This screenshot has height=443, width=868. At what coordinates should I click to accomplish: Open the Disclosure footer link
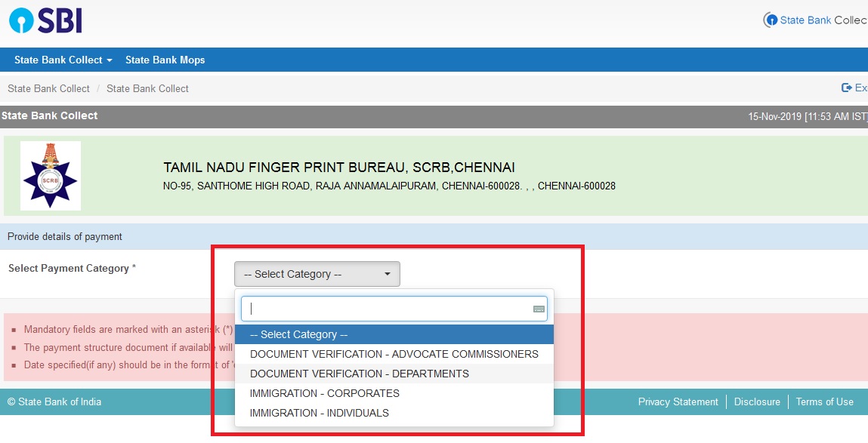click(757, 401)
